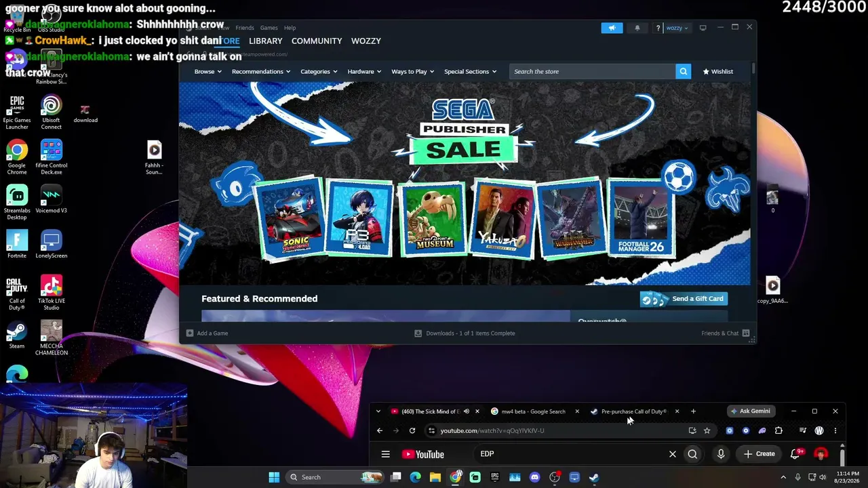Open the Steam Games menu
This screenshot has width=868, height=488.
click(x=269, y=28)
